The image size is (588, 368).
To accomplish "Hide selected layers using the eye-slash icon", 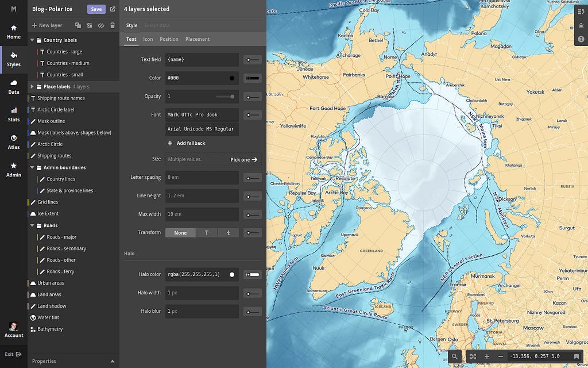I will (102, 25).
